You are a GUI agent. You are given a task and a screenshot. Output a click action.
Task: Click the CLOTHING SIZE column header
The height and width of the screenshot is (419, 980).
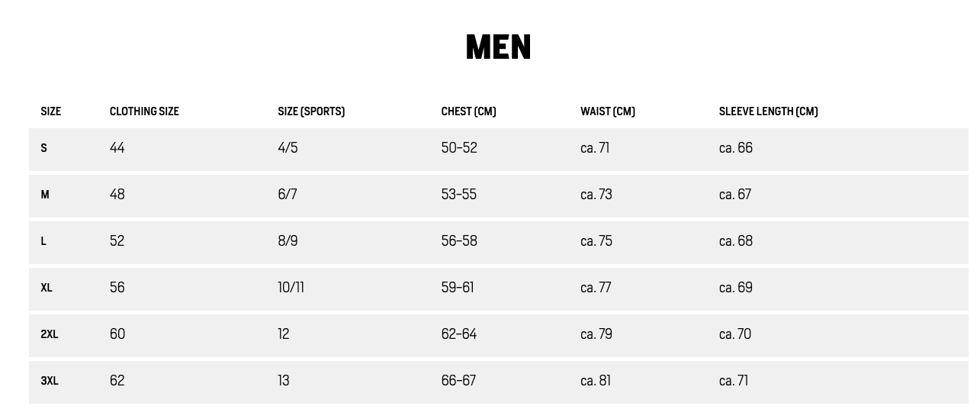144,111
